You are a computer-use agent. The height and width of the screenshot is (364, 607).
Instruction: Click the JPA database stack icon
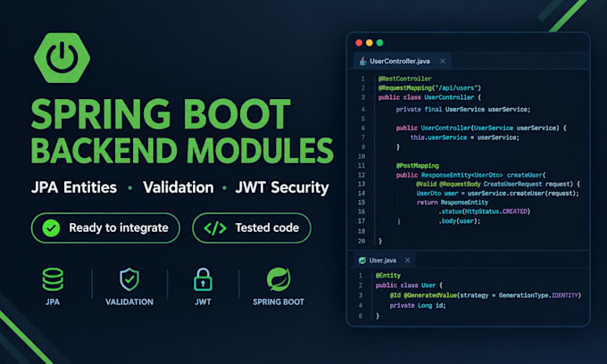point(53,279)
